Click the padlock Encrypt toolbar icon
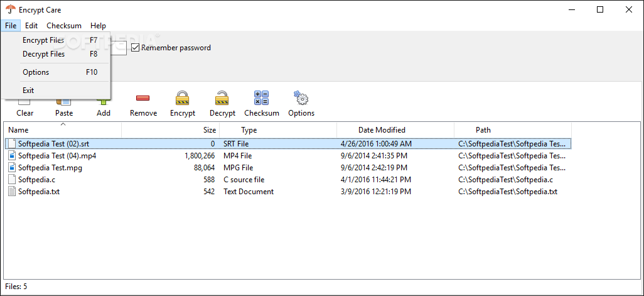Viewport: 644px width, 296px height. click(x=183, y=98)
